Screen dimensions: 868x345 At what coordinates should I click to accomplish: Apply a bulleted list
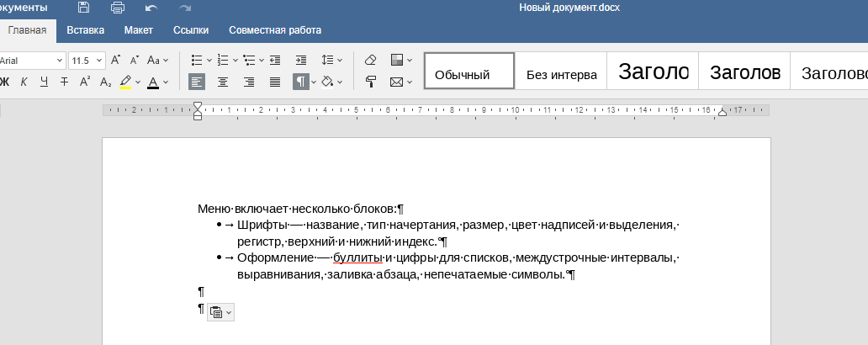[x=197, y=60]
